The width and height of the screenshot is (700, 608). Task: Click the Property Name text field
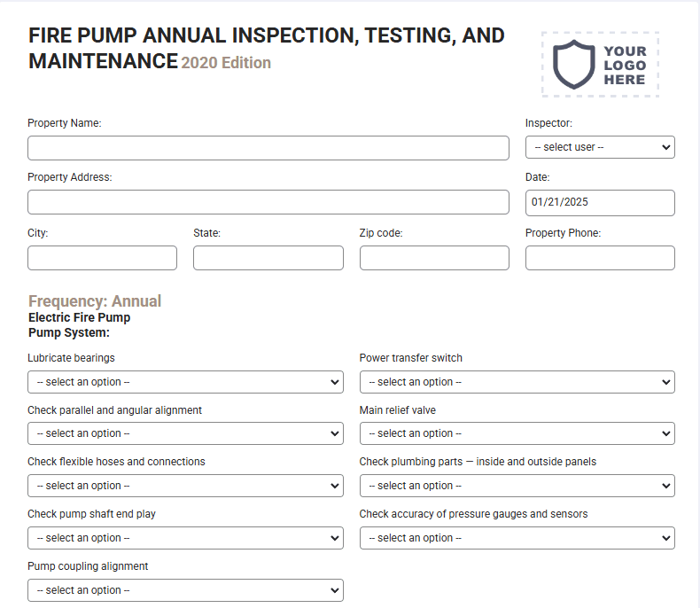point(268,148)
